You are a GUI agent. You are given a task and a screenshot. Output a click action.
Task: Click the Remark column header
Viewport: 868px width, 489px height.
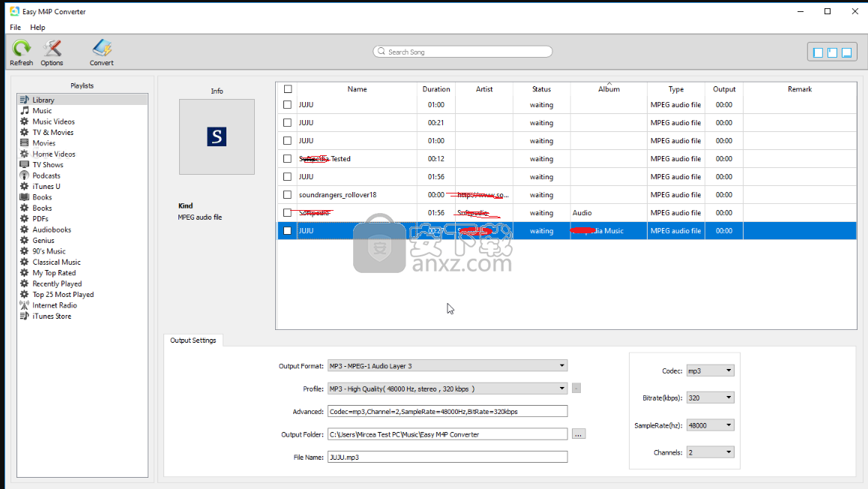tap(799, 89)
